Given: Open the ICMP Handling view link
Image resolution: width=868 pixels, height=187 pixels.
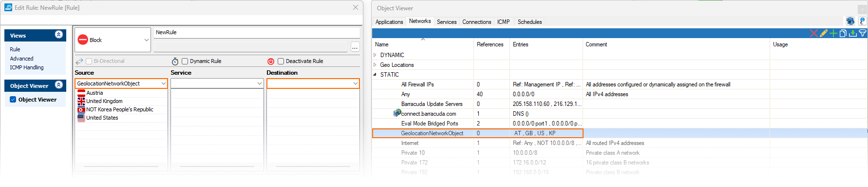Looking at the screenshot, I should coord(27,67).
